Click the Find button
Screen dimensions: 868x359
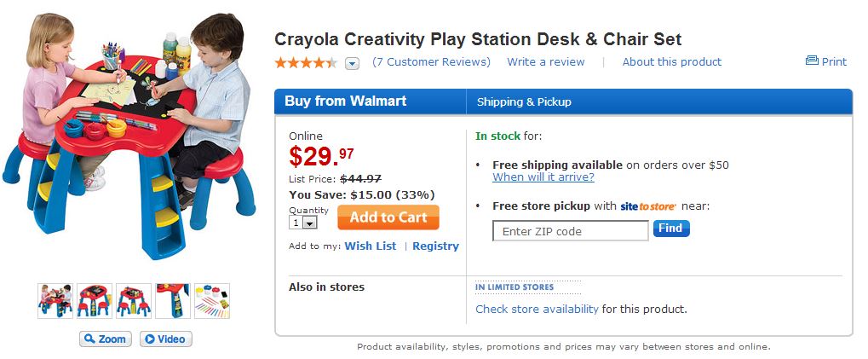click(x=671, y=229)
